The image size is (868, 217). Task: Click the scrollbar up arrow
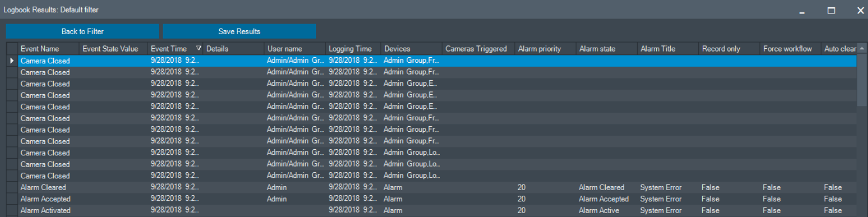coord(862,49)
